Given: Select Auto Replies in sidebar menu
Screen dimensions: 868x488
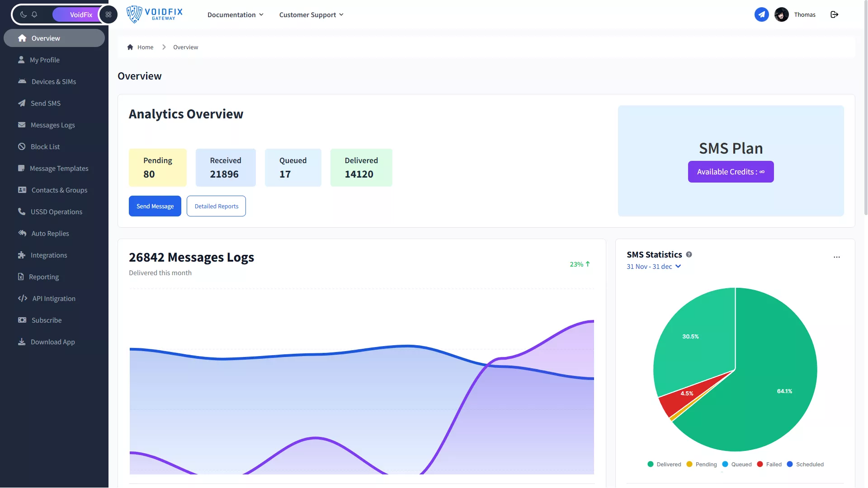Looking at the screenshot, I should pos(50,234).
